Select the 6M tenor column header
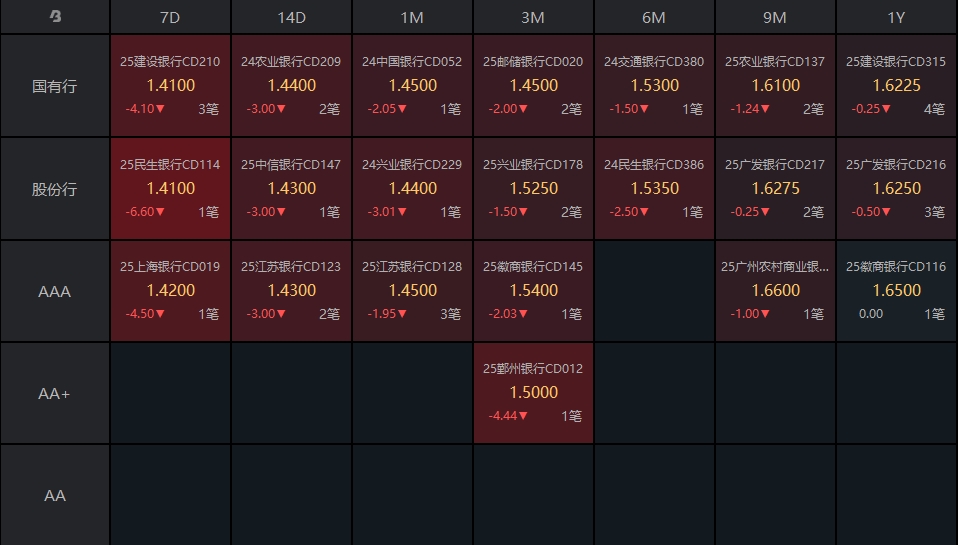Image resolution: width=958 pixels, height=545 pixels. point(654,17)
